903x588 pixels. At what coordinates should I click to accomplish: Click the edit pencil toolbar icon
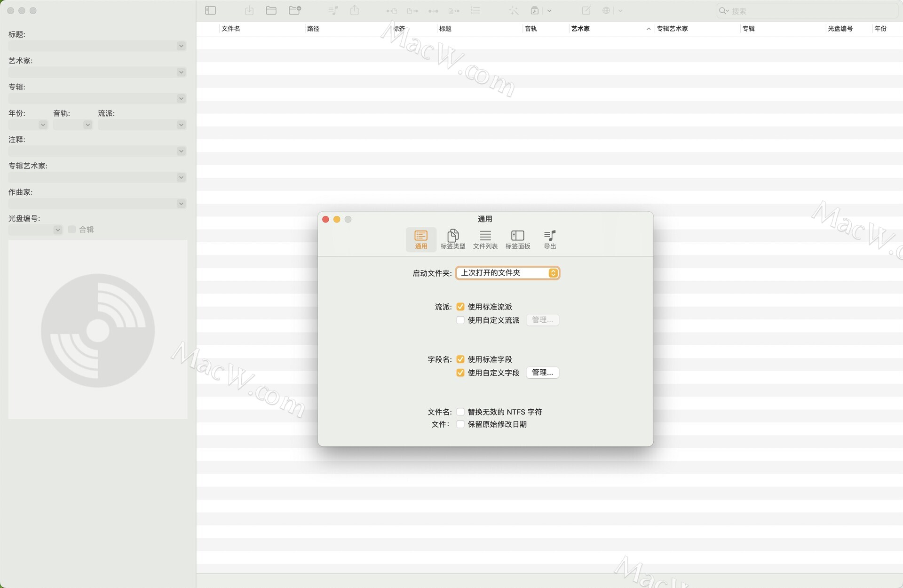click(x=586, y=10)
